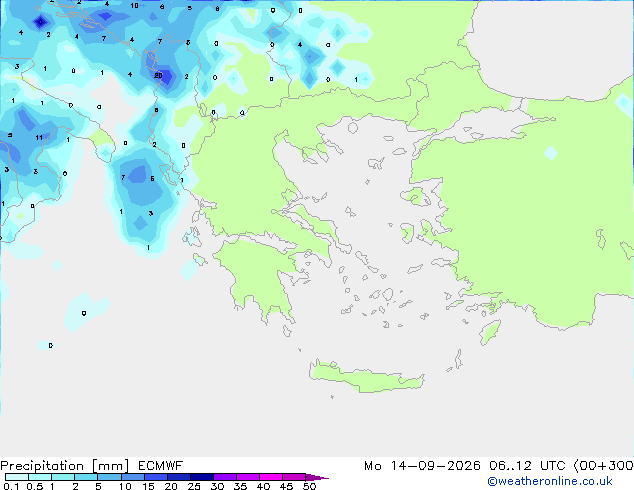This screenshot has height=490, width=634.
Task: Select the 5–10 mm legend swatch
Action: tap(109, 477)
